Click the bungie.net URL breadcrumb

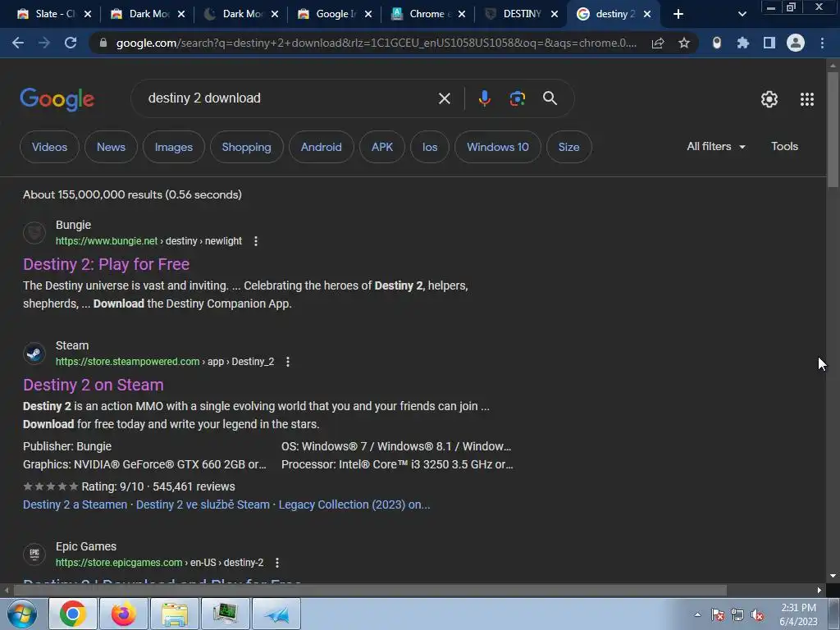(148, 241)
